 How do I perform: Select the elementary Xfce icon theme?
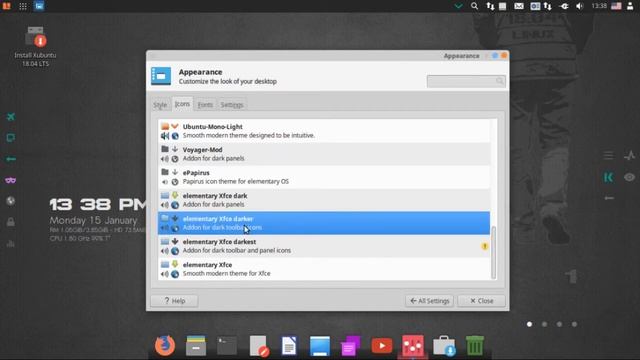(x=324, y=269)
